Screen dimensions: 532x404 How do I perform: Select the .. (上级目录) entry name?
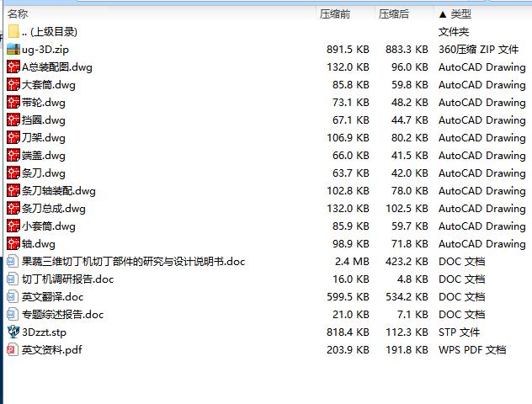point(50,32)
